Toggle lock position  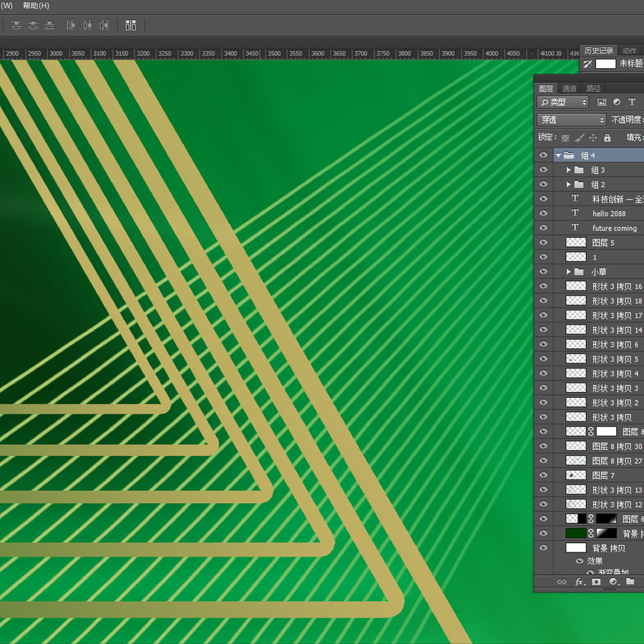(x=593, y=137)
